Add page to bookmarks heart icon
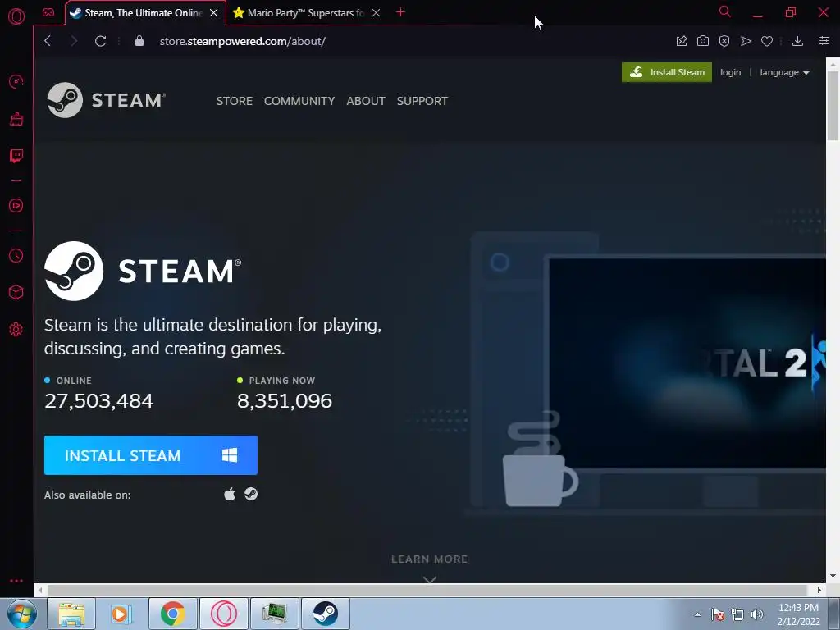Screen dimensions: 840x630 (x=767, y=41)
